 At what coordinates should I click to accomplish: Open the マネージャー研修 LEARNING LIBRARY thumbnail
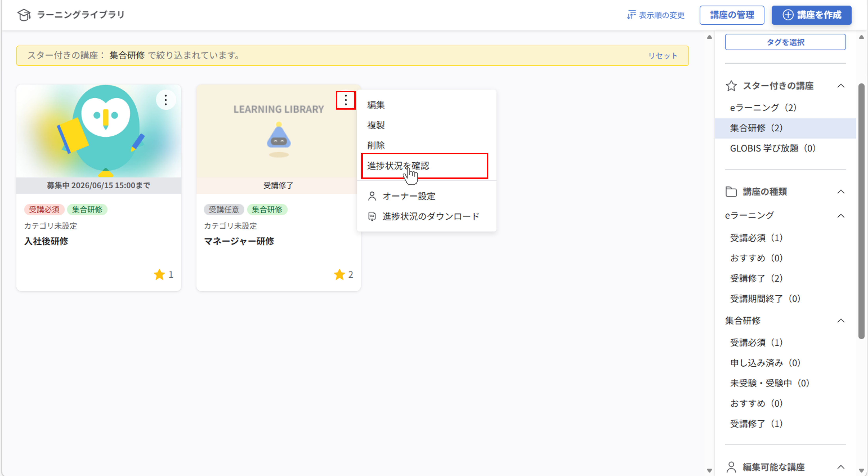[x=278, y=131]
